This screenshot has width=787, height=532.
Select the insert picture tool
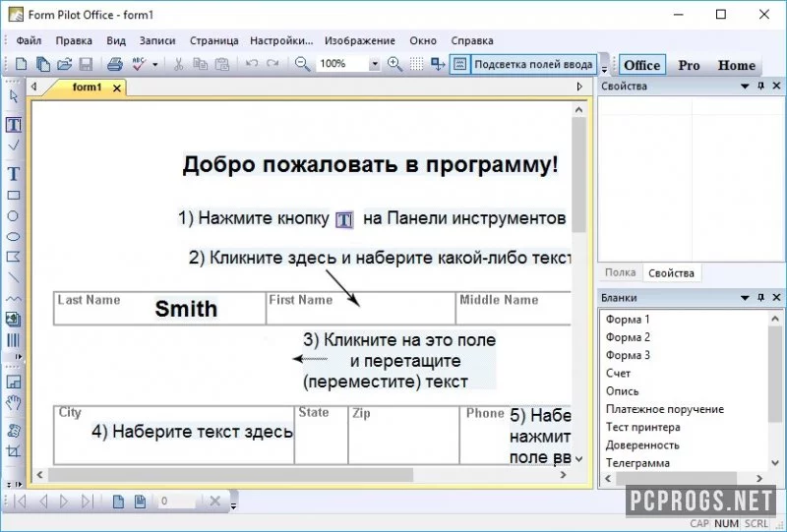pos(13,319)
